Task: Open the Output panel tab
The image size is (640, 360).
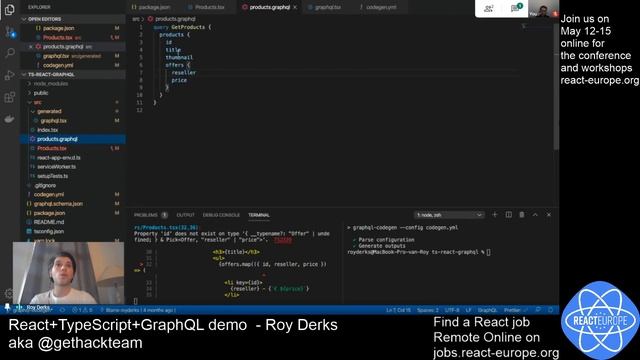Action: (x=185, y=215)
